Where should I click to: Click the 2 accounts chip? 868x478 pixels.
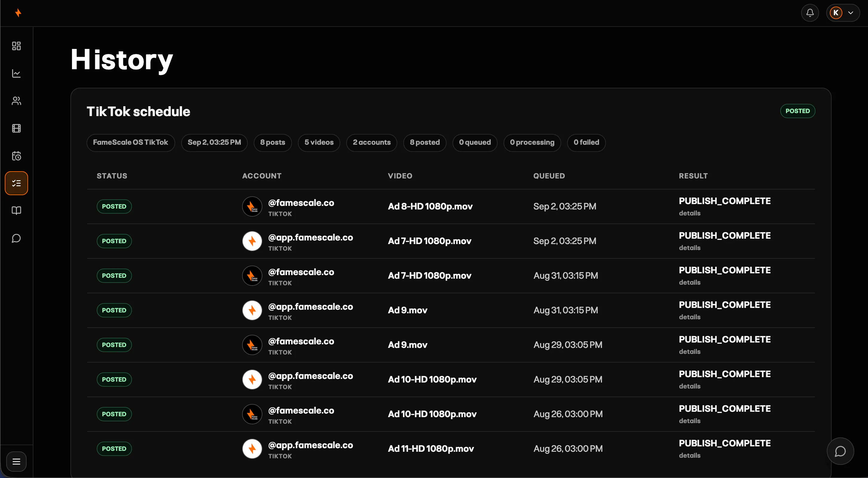tap(372, 143)
